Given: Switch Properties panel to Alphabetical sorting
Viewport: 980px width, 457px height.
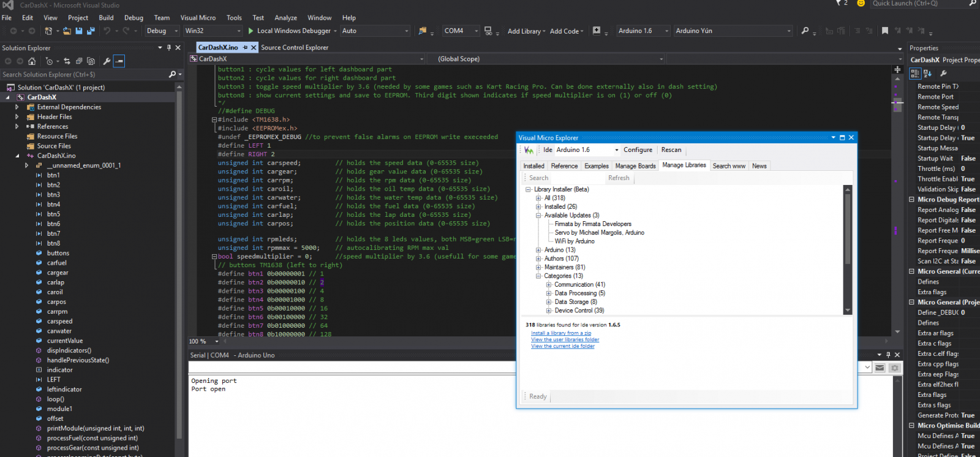Looking at the screenshot, I should tap(927, 74).
